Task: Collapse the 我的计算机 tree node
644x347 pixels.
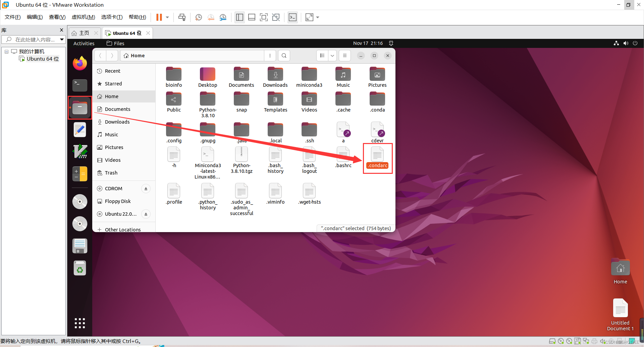Action: click(x=6, y=52)
